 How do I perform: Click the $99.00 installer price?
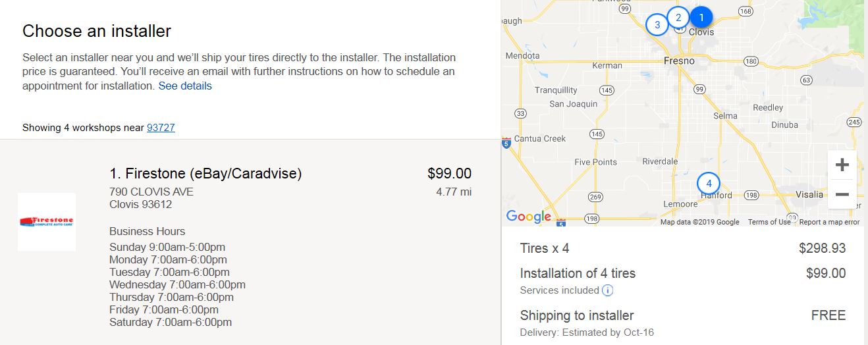[x=449, y=174]
